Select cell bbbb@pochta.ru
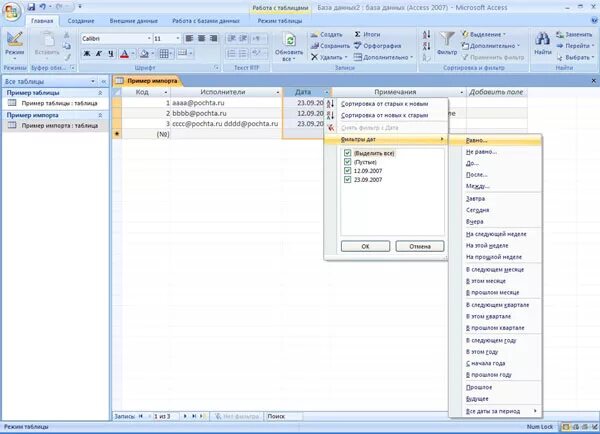 (226, 113)
